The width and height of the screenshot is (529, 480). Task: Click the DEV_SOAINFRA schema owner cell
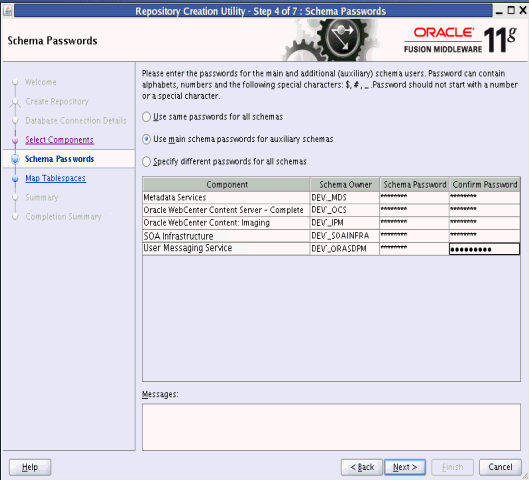pyautogui.click(x=345, y=236)
